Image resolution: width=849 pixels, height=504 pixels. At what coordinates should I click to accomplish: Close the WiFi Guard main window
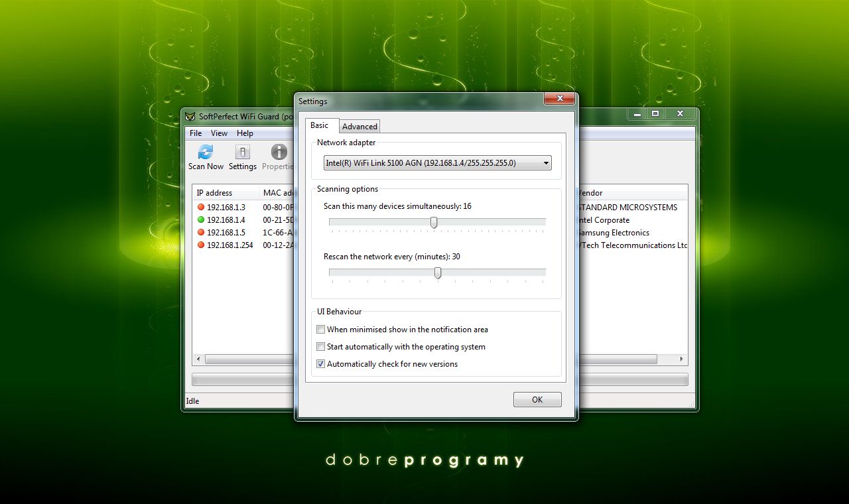680,114
